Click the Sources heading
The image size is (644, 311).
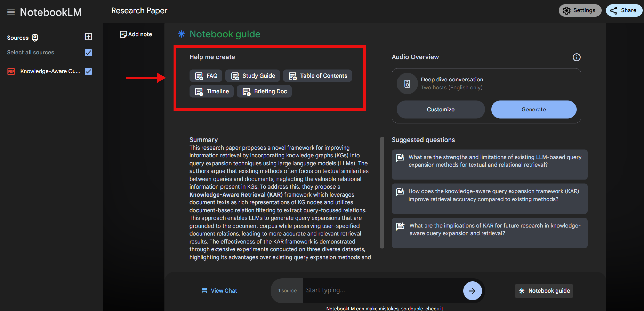(x=18, y=38)
